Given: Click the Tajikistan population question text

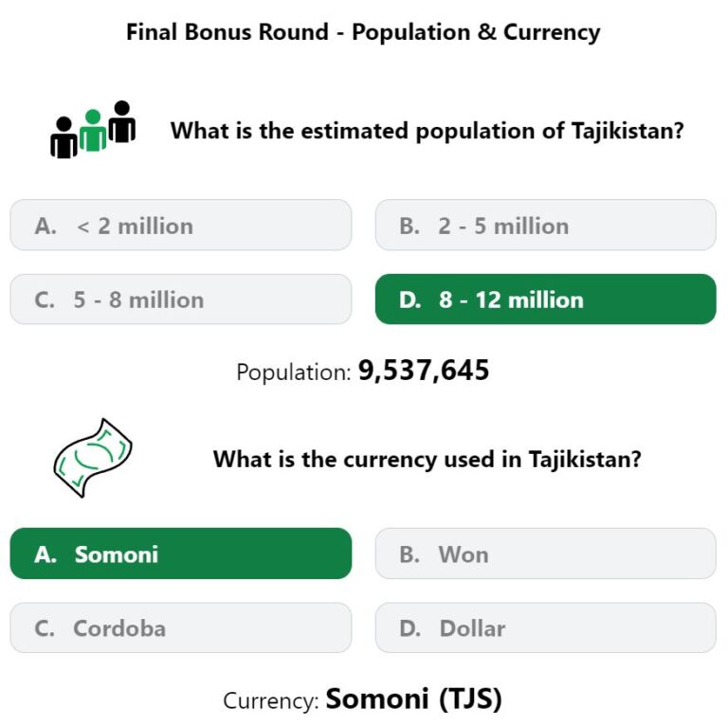Looking at the screenshot, I should (427, 131).
